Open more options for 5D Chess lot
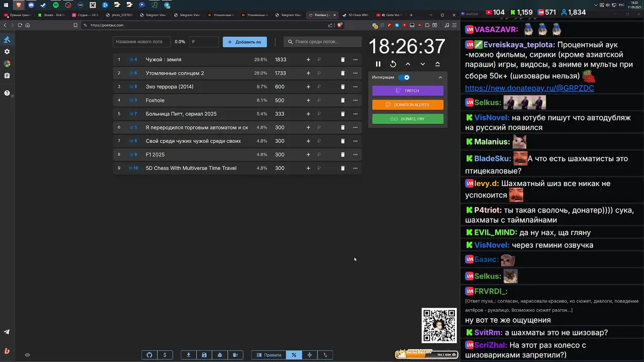This screenshot has height=362, width=644. click(355, 168)
